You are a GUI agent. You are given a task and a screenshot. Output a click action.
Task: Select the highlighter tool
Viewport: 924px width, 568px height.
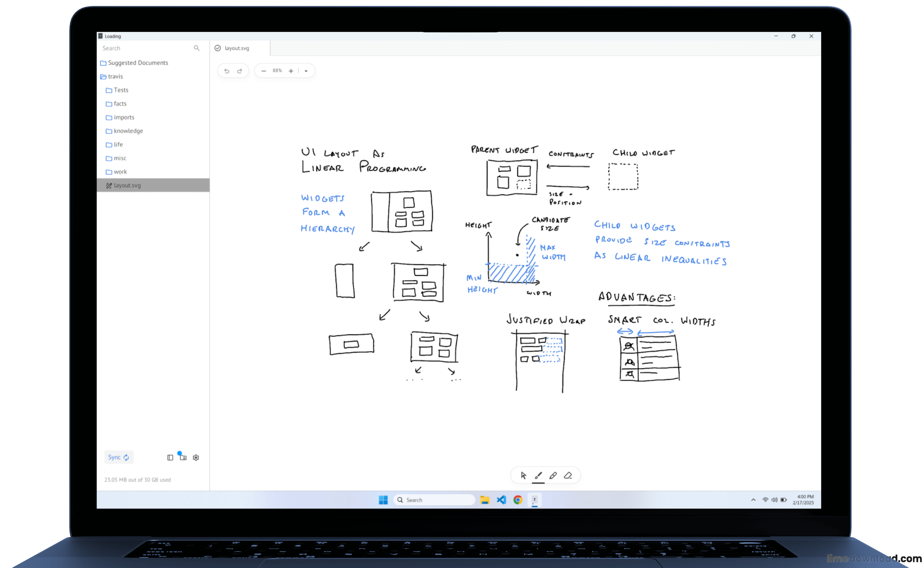[553, 476]
